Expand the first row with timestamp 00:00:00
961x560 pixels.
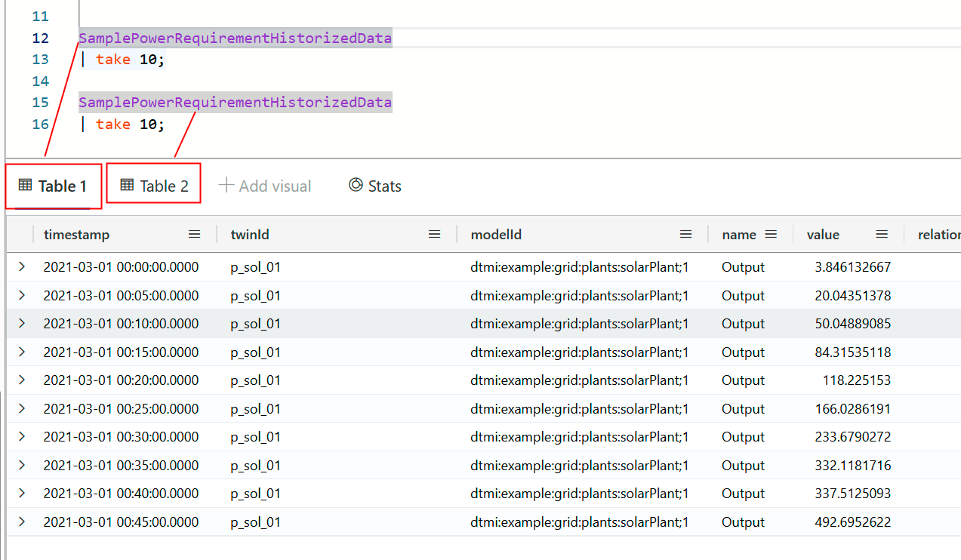[21, 266]
